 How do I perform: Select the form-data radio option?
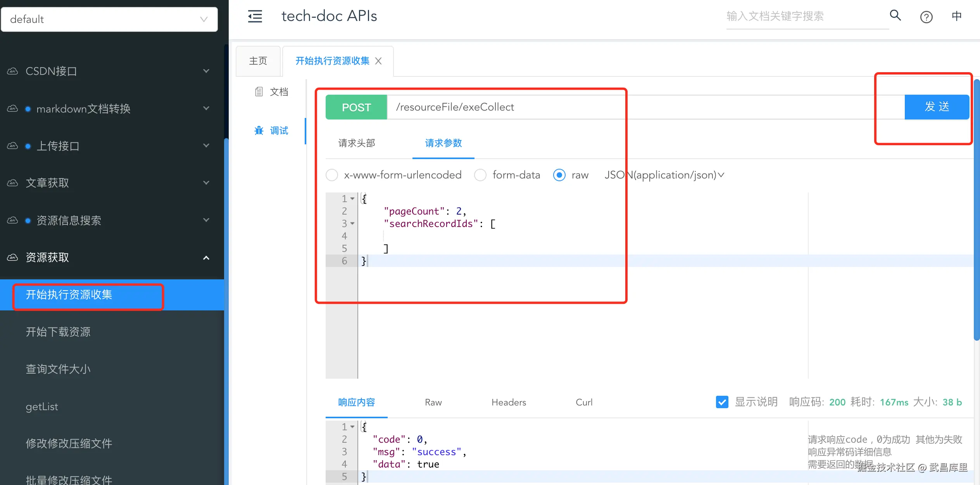480,175
